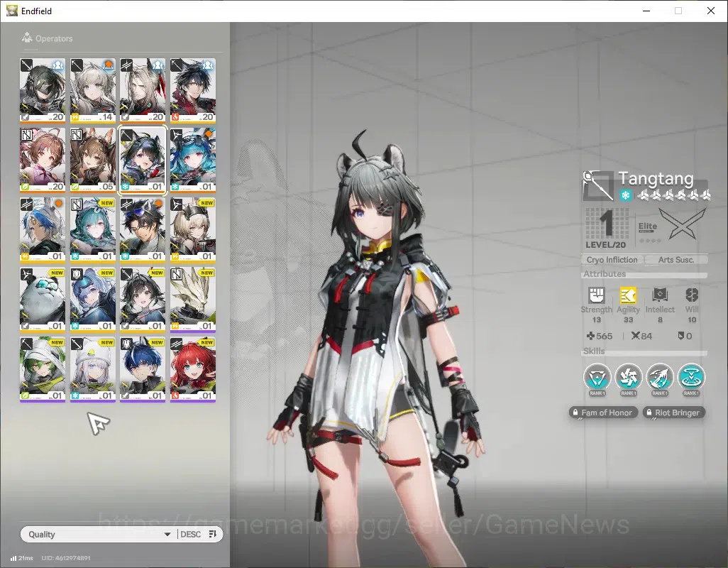The height and width of the screenshot is (568, 728).
Task: Click the UID: 4612974891 text
Action: [66, 558]
